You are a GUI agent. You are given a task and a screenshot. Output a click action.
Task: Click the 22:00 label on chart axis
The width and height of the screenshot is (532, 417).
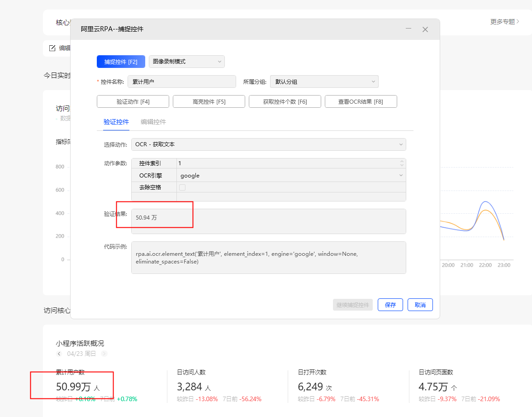pos(485,265)
